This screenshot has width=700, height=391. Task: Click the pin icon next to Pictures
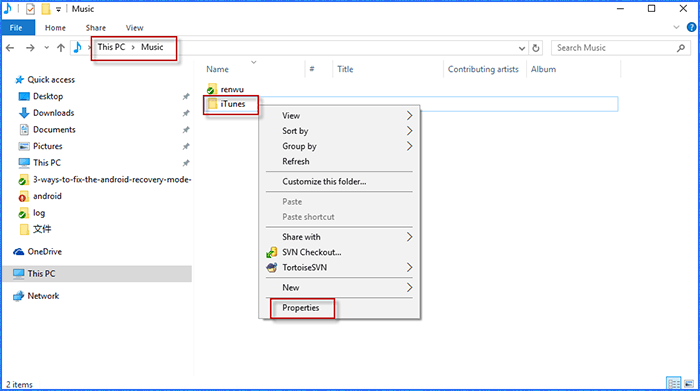coord(186,146)
